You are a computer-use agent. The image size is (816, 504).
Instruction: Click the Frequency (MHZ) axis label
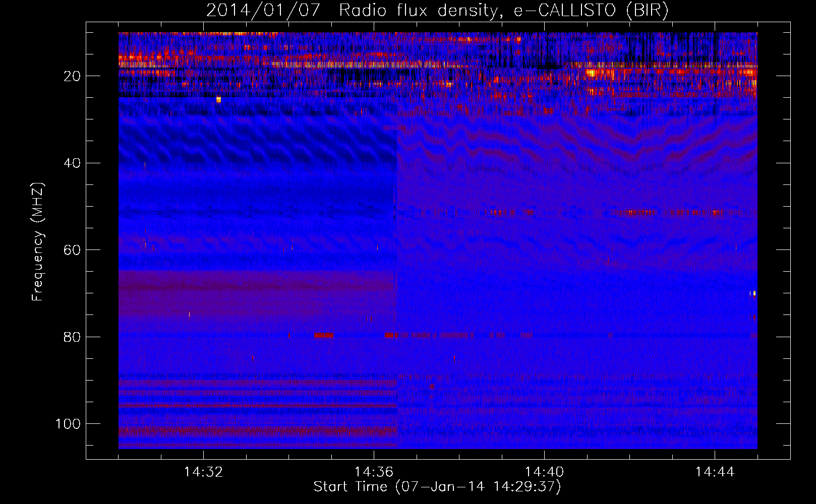[x=38, y=241]
